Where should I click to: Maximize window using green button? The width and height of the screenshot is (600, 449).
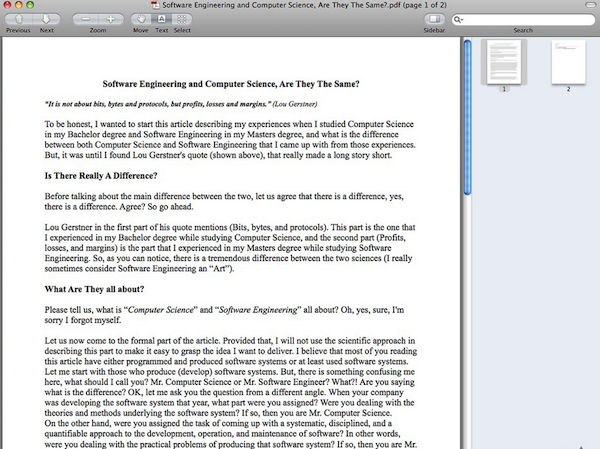click(x=30, y=5)
